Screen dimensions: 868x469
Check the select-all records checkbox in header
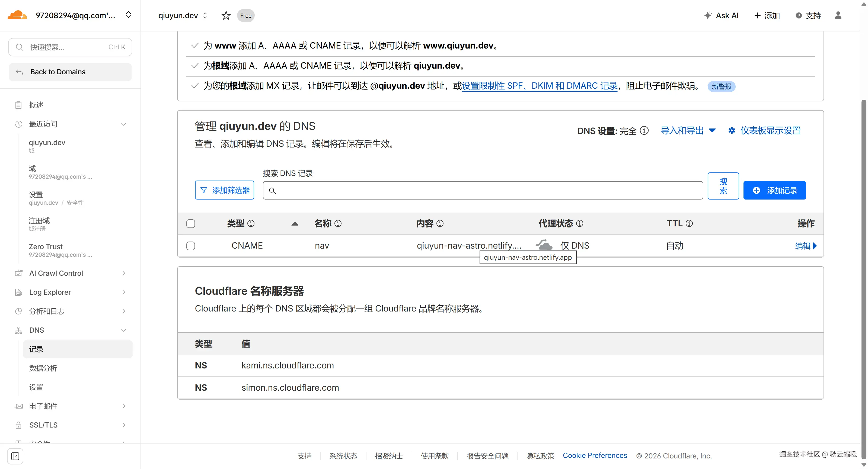(191, 224)
